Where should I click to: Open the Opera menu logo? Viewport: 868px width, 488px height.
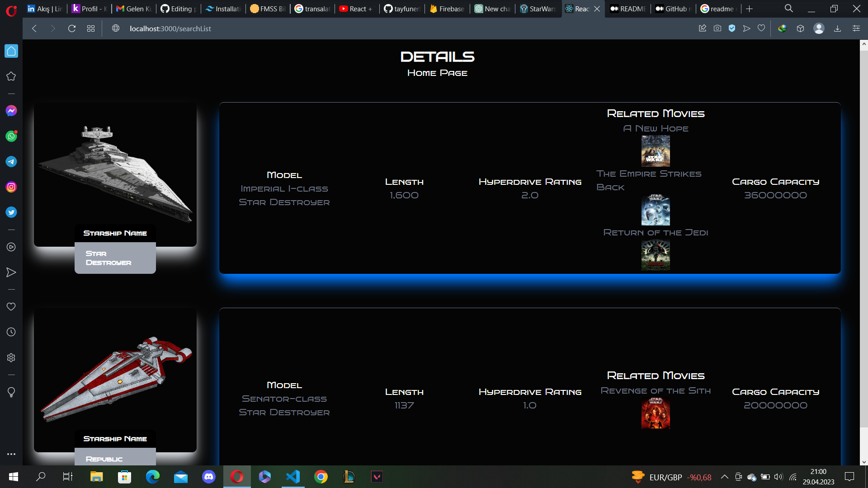(x=11, y=10)
